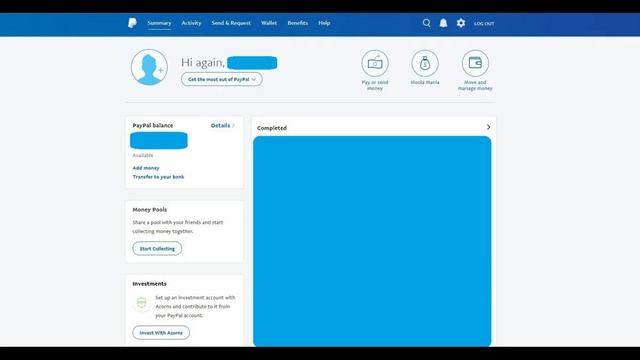Screen dimensions: 640x360
Task: Click the Pay or send money icon
Action: click(x=375, y=63)
